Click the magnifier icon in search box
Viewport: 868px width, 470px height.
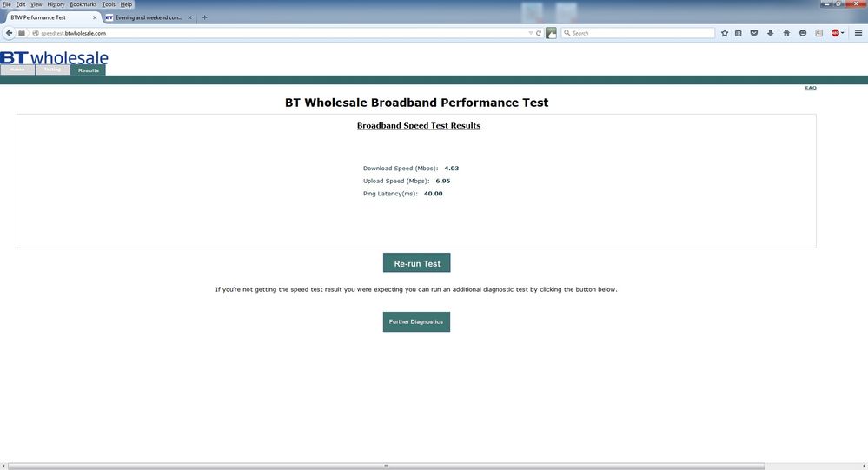pyautogui.click(x=567, y=33)
